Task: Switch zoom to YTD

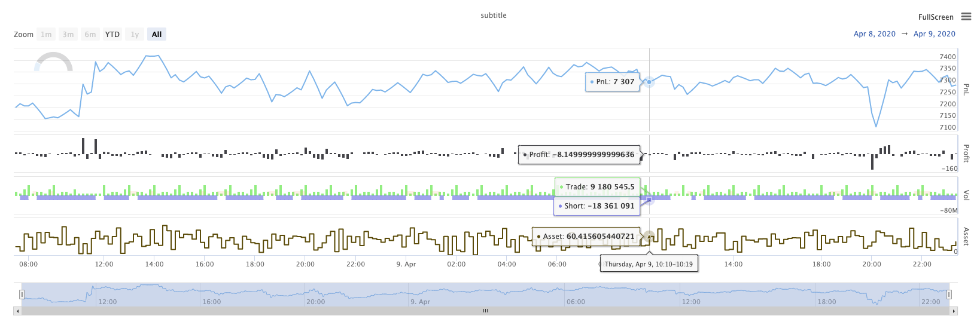Action: click(x=112, y=35)
